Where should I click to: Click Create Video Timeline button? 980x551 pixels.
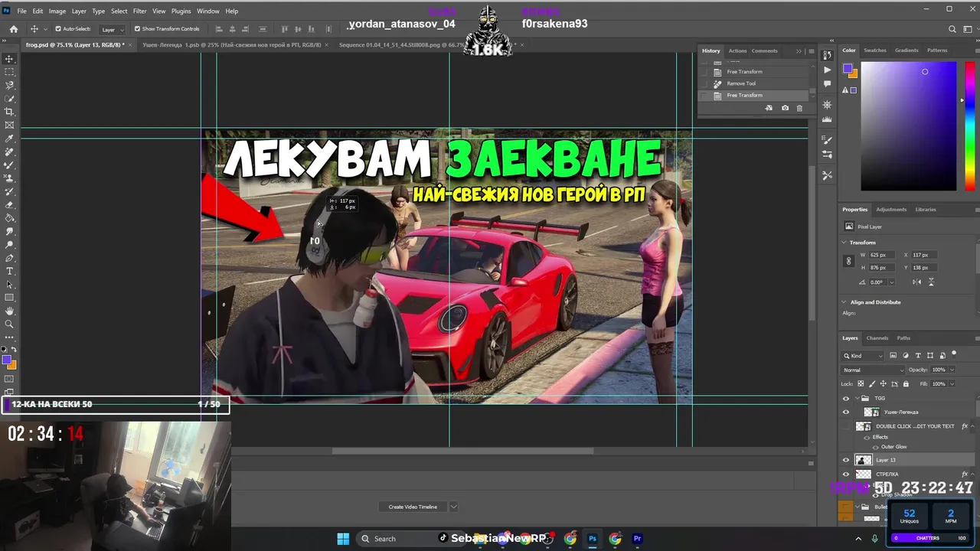413,507
